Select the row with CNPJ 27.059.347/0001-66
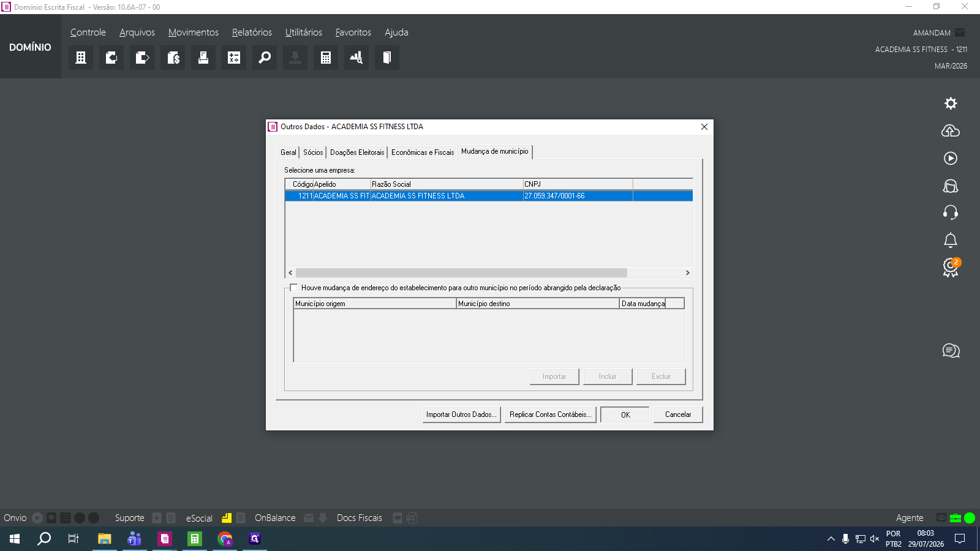This screenshot has width=980, height=551. pos(489,196)
